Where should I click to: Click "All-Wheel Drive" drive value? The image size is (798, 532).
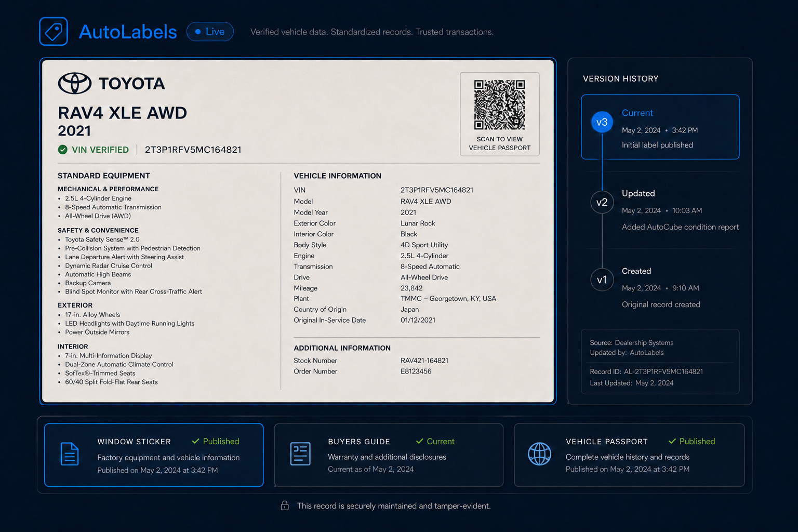(x=424, y=277)
